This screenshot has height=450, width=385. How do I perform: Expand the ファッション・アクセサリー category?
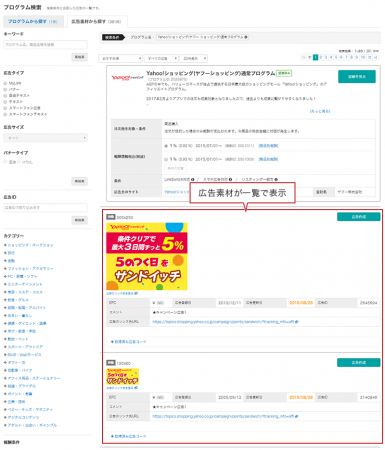(28, 268)
